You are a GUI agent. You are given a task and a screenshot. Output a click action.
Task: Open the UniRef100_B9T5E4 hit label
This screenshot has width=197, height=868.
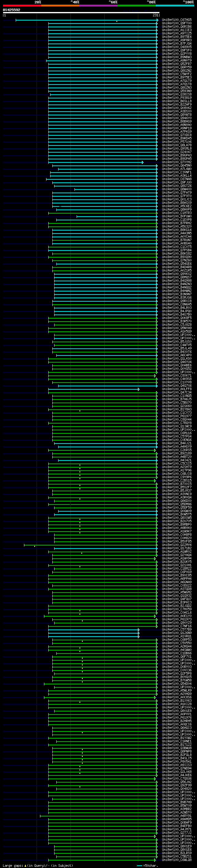(177, 37)
